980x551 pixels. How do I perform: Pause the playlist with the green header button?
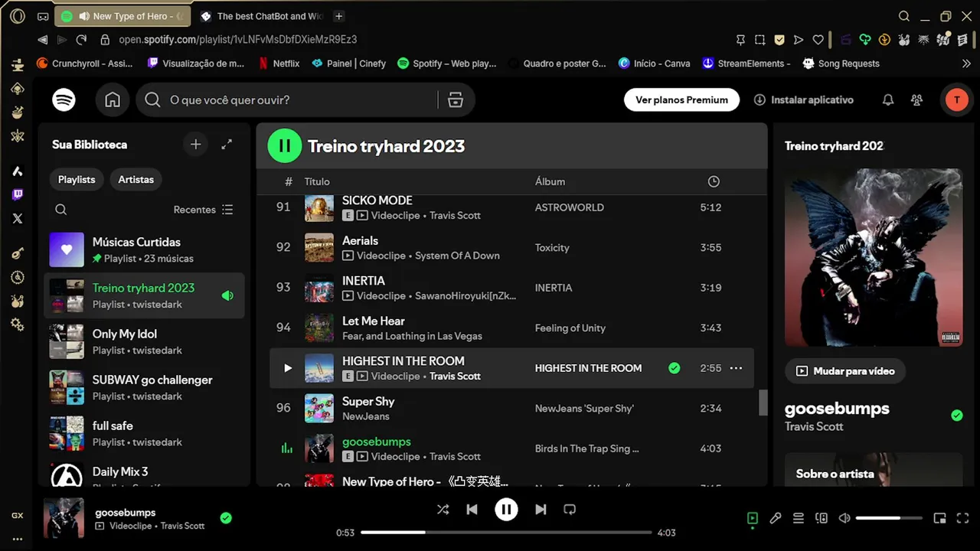click(x=285, y=146)
